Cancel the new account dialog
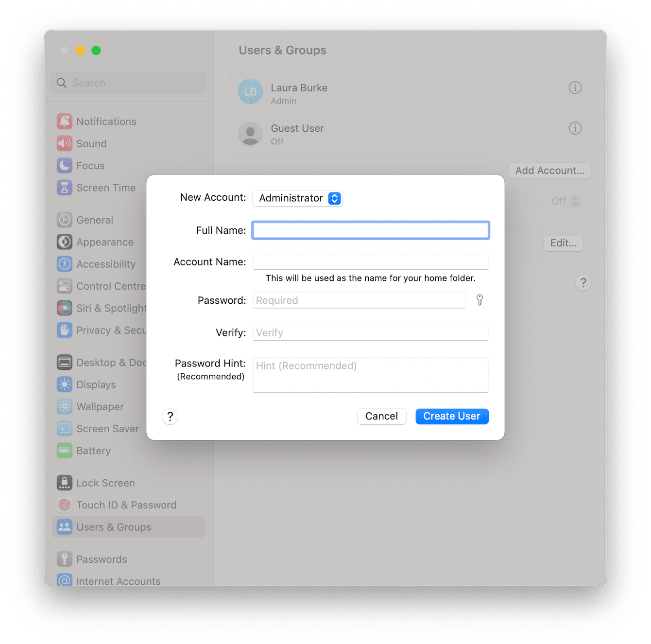Screen dimensions: 651x644 tap(381, 416)
